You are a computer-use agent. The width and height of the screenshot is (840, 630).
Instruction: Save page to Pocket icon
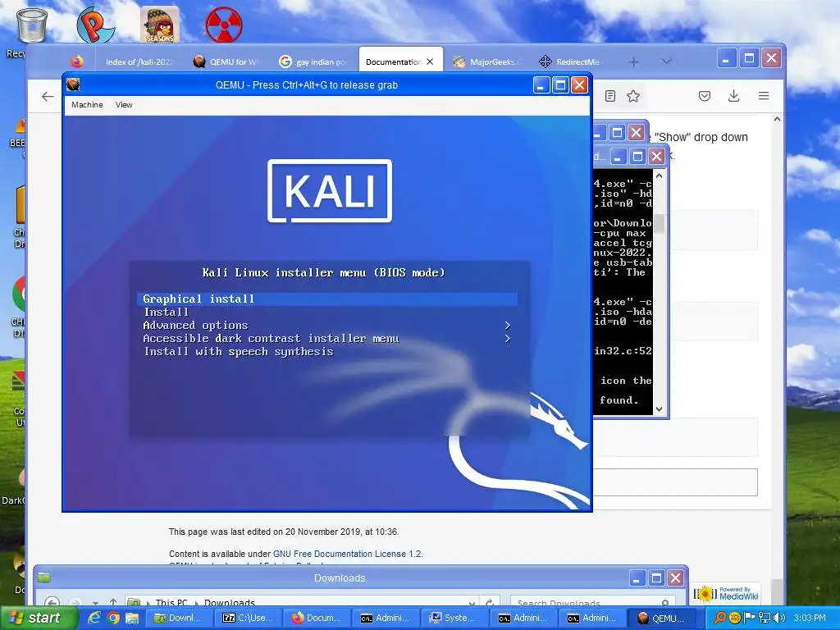tap(705, 96)
